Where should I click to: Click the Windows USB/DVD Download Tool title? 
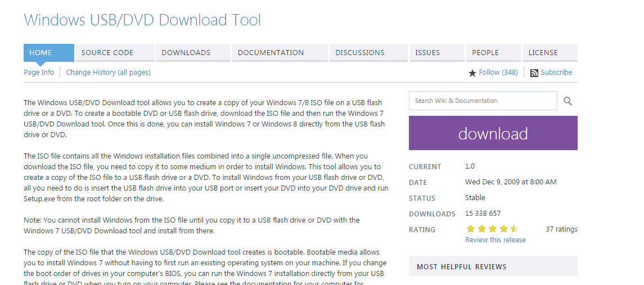tap(142, 20)
